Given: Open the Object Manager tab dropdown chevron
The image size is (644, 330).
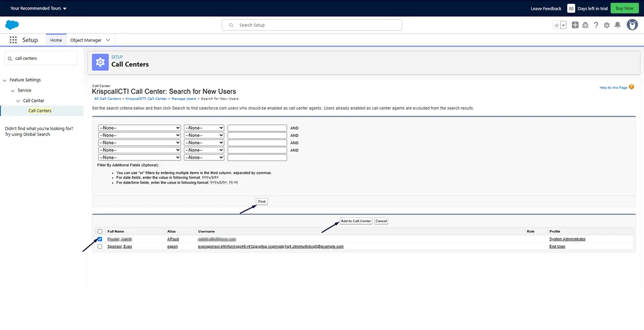Looking at the screenshot, I should pos(108,40).
